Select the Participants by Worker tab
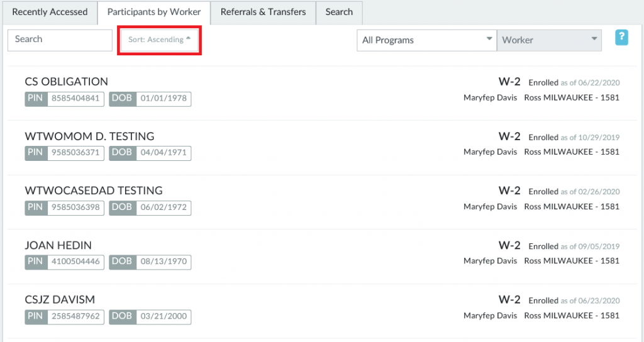This screenshot has height=342, width=644. [x=154, y=12]
